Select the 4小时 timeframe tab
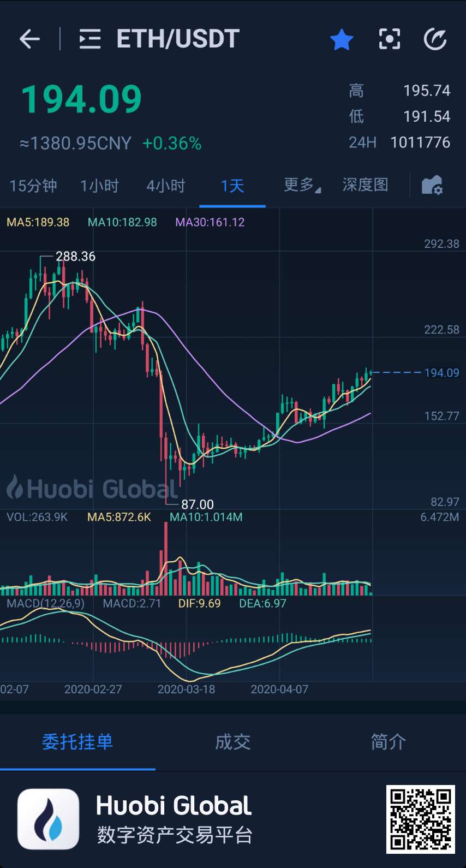466x868 pixels. 166,186
